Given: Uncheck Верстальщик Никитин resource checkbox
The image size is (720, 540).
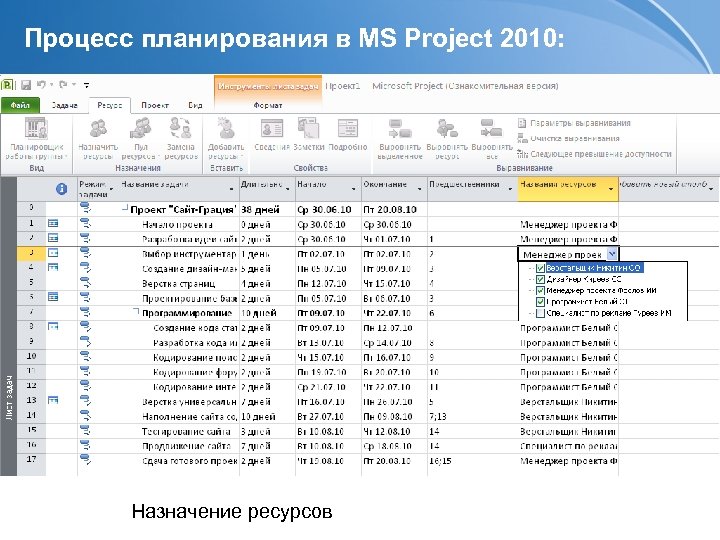Looking at the screenshot, I should [540, 268].
